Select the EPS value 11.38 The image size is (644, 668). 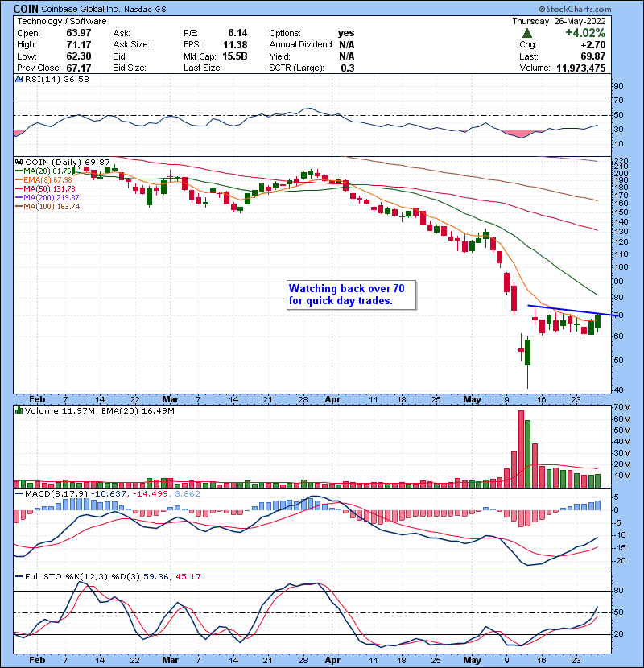[x=235, y=44]
